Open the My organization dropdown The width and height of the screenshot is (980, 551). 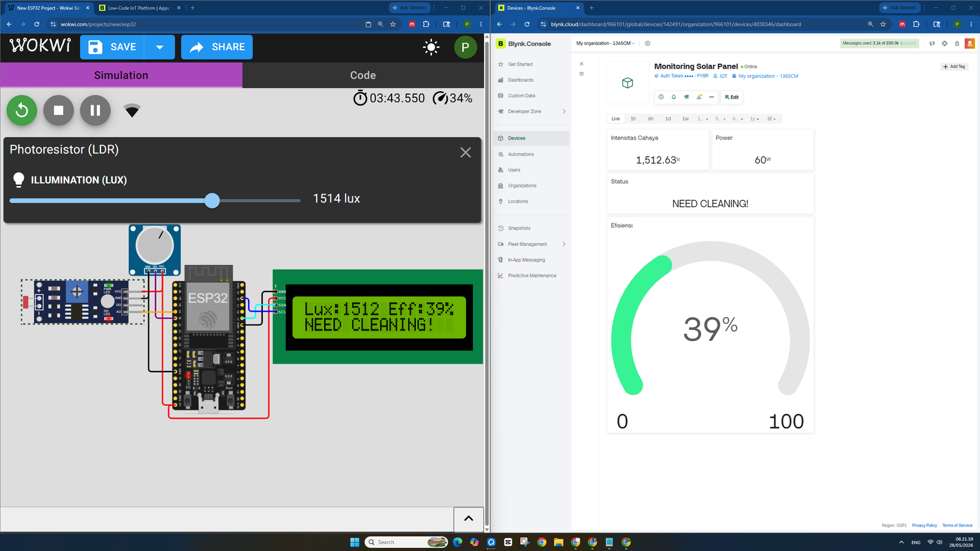coord(606,43)
